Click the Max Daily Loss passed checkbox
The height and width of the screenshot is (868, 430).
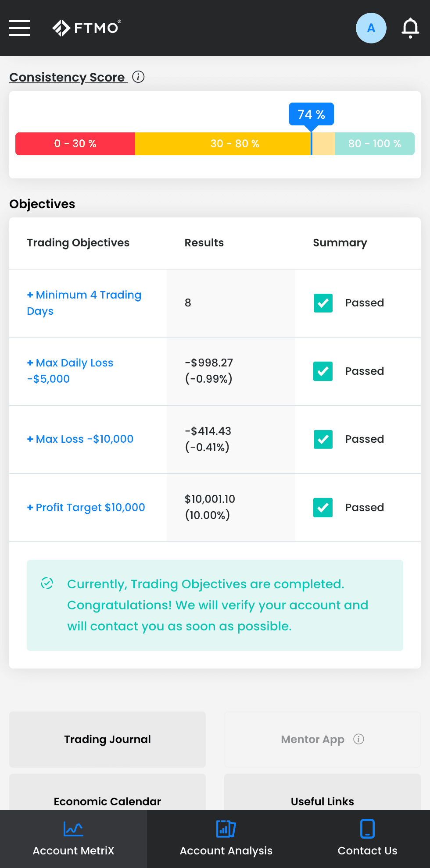323,371
